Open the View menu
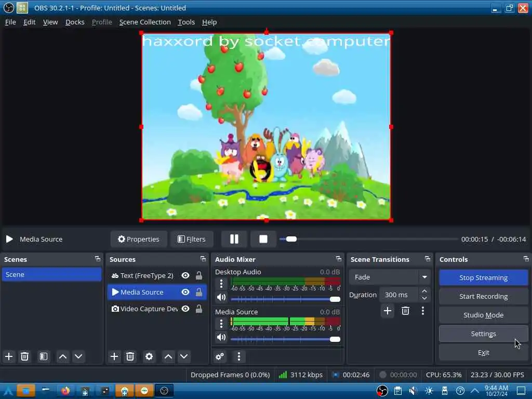The height and width of the screenshot is (399, 532). (50, 22)
